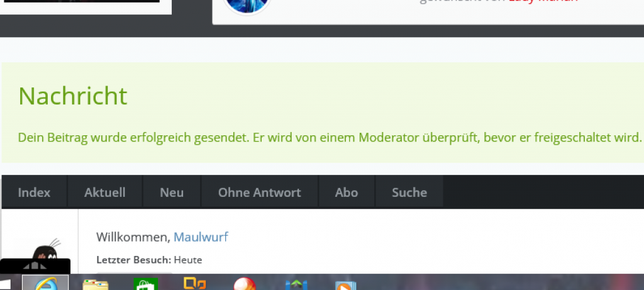Viewport: 644px width, 290px height.
Task: Launch the green Windows Store taskbar icon
Action: [x=146, y=284]
